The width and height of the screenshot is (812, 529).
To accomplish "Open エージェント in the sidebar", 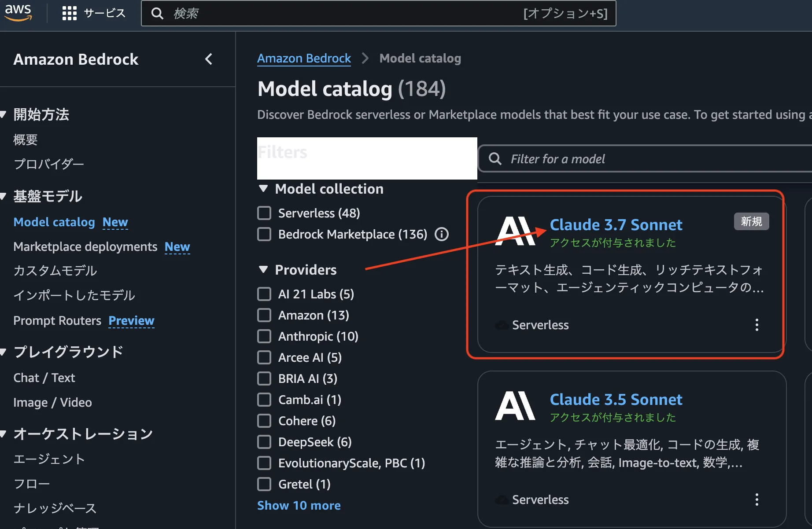I will pyautogui.click(x=49, y=459).
